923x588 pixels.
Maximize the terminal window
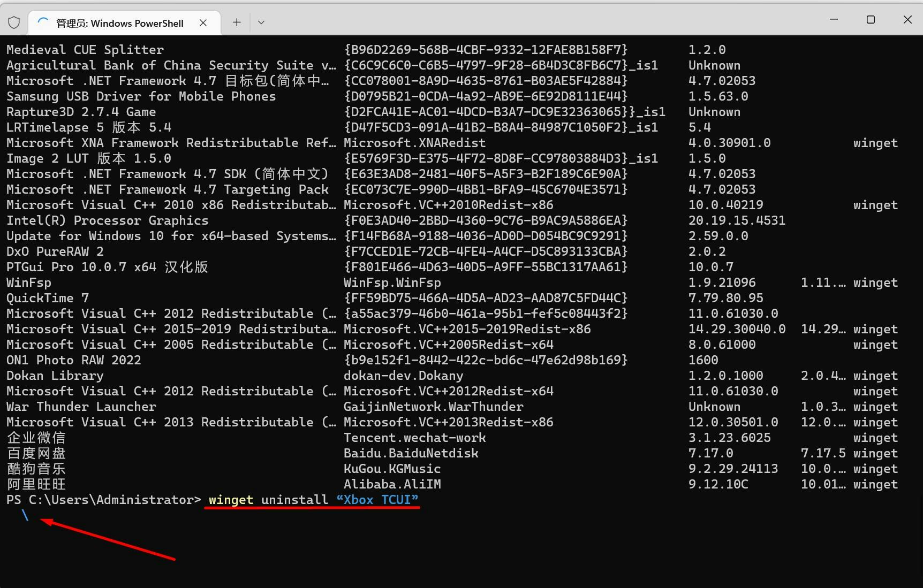click(x=871, y=19)
